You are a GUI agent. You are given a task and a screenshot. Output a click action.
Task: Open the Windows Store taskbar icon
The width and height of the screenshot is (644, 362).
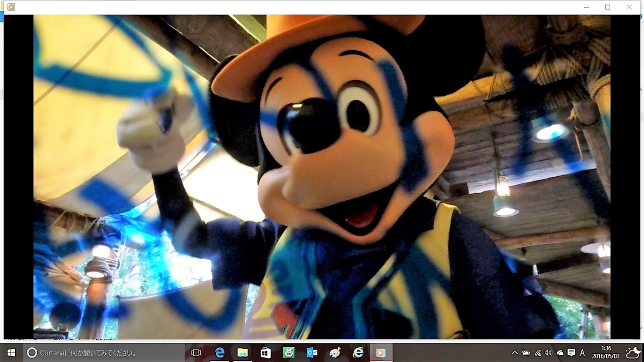point(266,353)
